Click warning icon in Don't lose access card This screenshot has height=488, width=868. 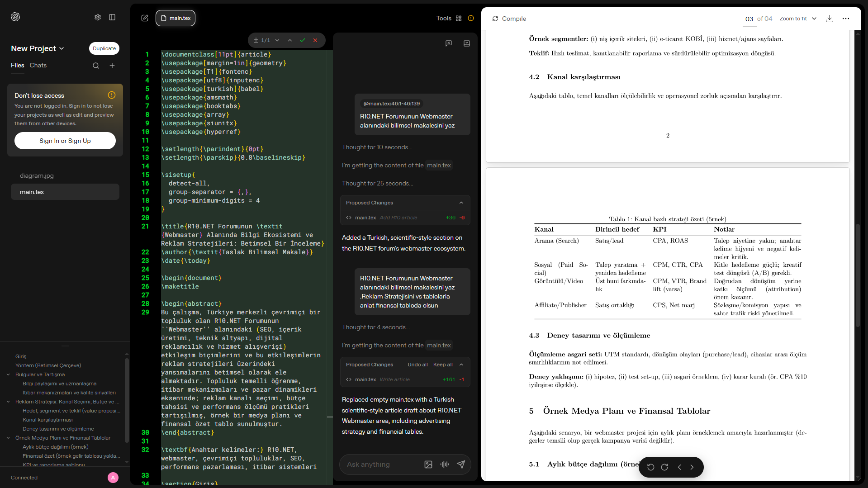pos(112,95)
